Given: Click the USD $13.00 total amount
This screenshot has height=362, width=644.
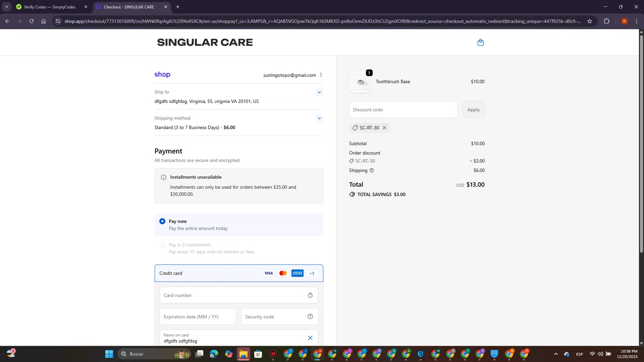Looking at the screenshot, I should [x=470, y=185].
